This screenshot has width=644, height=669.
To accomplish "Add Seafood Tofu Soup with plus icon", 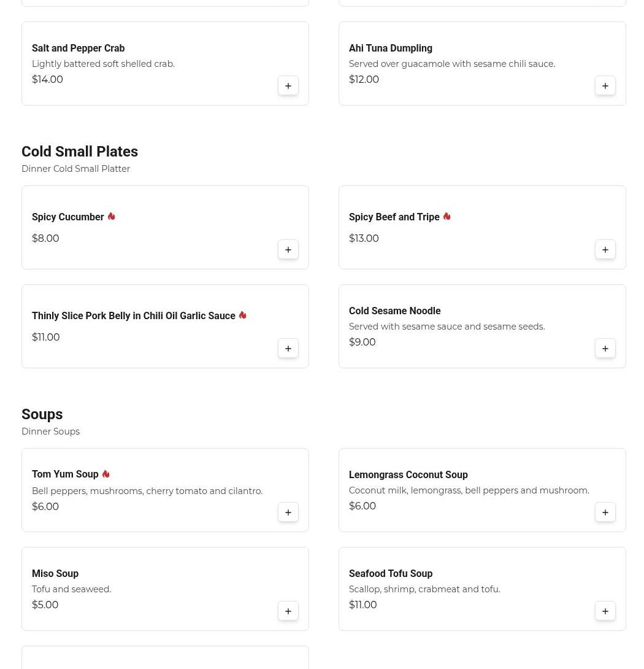I will [605, 611].
